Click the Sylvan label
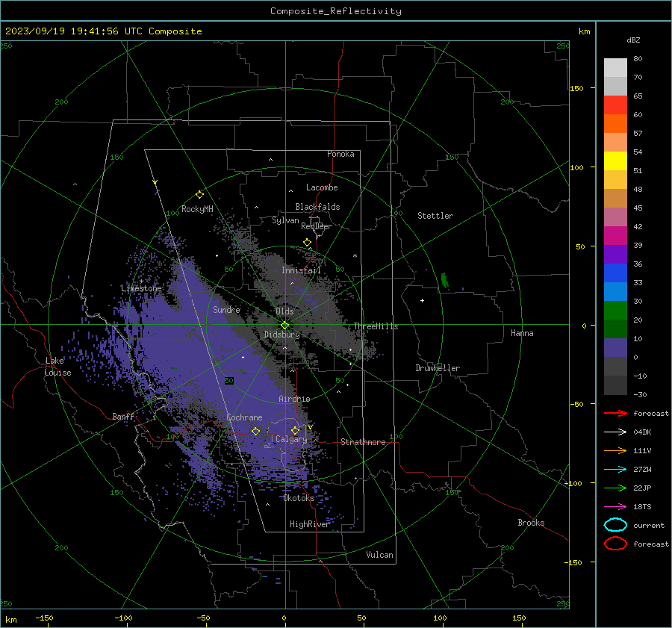672x628 pixels. (x=285, y=220)
